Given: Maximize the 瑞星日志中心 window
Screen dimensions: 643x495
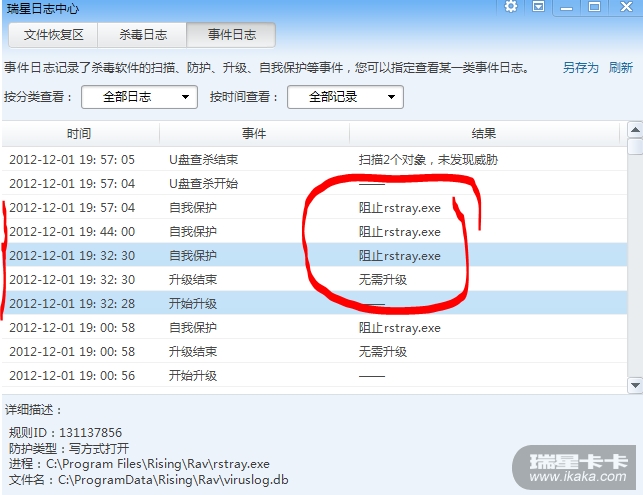Looking at the screenshot, I should (594, 7).
